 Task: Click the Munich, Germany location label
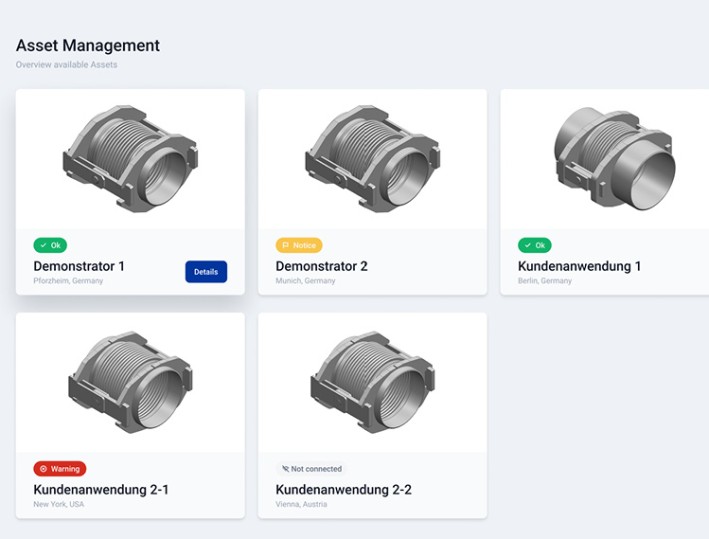(305, 281)
